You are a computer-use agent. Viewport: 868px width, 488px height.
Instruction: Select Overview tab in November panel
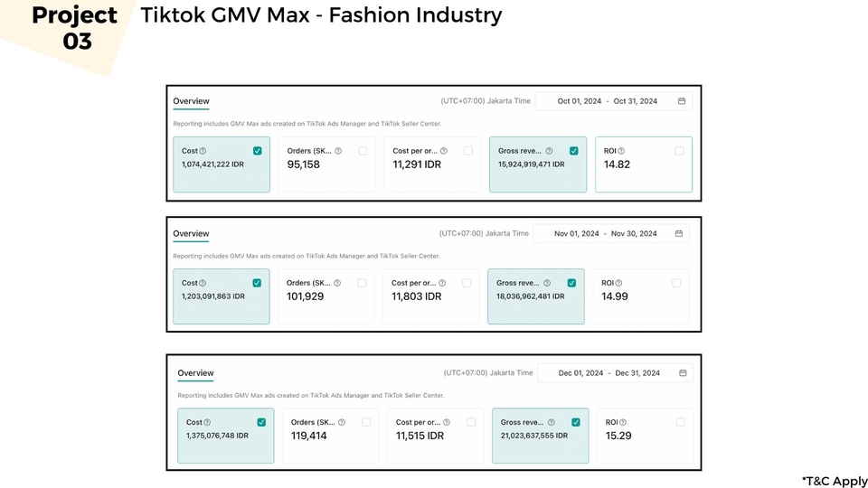click(191, 233)
